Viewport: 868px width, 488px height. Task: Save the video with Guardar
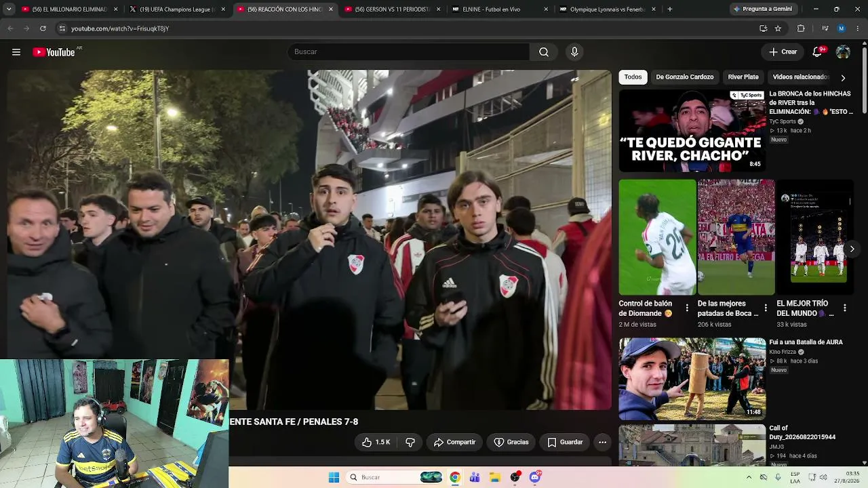pyautogui.click(x=565, y=442)
